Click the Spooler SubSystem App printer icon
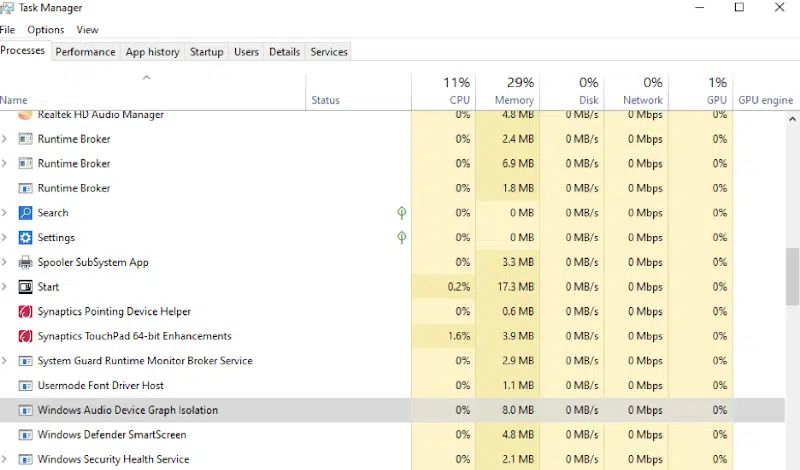 point(25,262)
